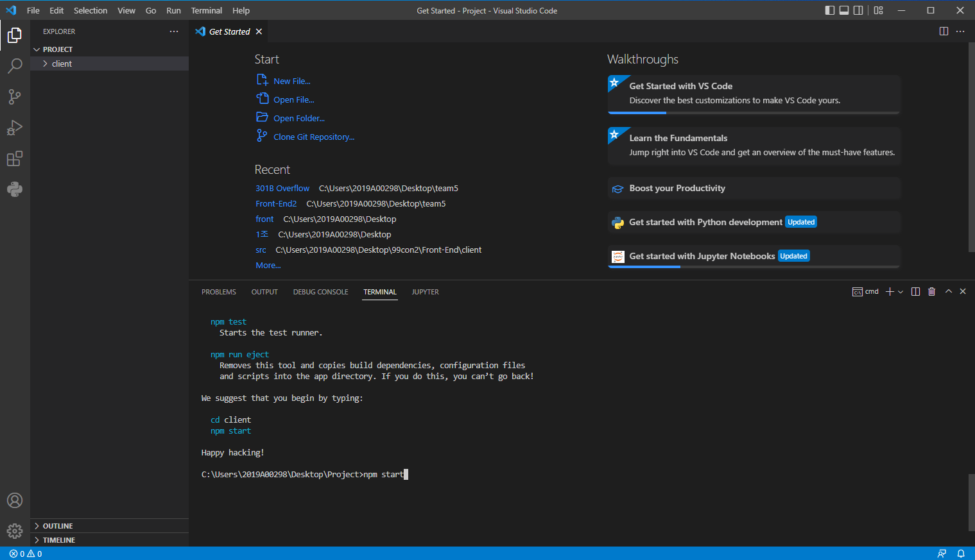
Task: Open Get started with Python development
Action: (754, 222)
